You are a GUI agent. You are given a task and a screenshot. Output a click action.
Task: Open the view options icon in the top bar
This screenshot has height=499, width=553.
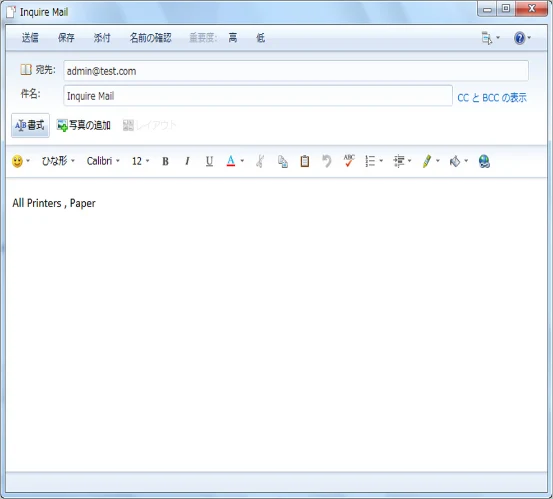[x=487, y=38]
